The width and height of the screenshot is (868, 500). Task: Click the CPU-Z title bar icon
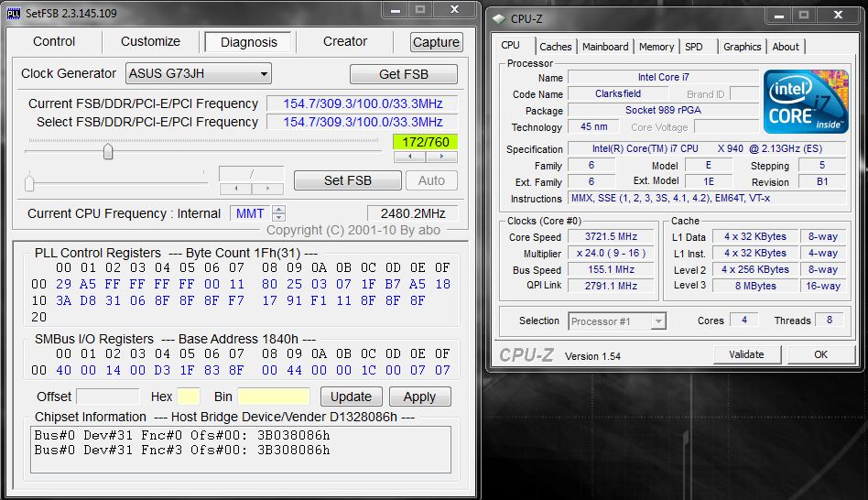(499, 19)
